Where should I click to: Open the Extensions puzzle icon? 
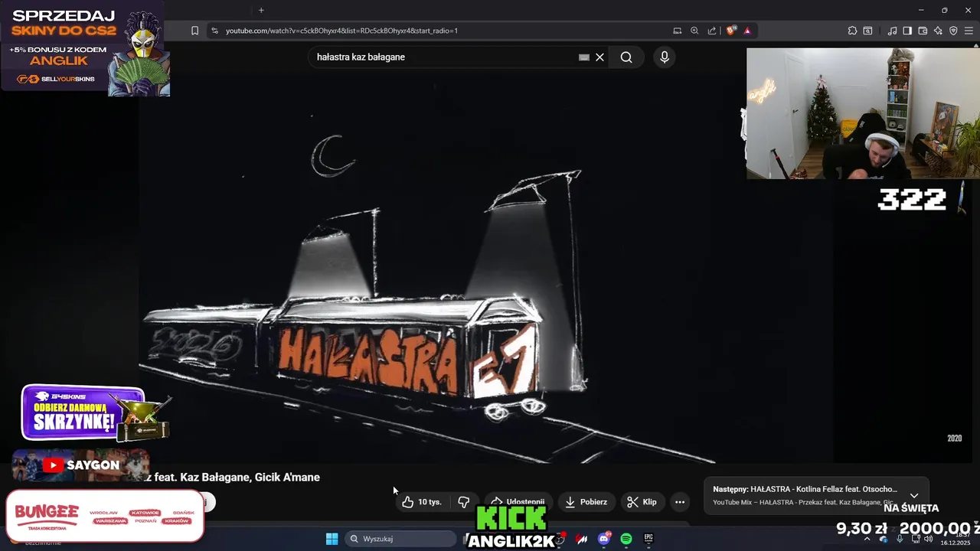[x=852, y=31]
